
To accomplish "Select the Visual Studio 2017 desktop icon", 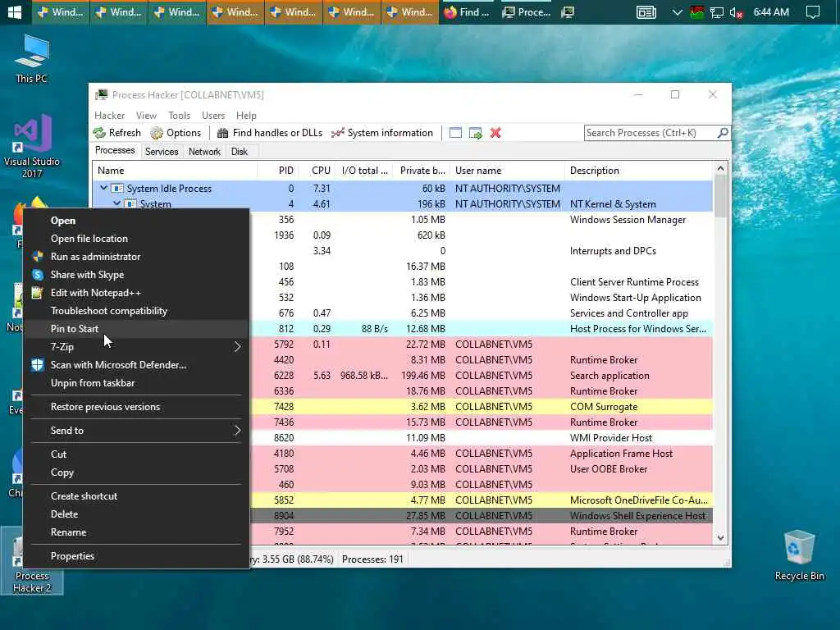I will (x=32, y=146).
